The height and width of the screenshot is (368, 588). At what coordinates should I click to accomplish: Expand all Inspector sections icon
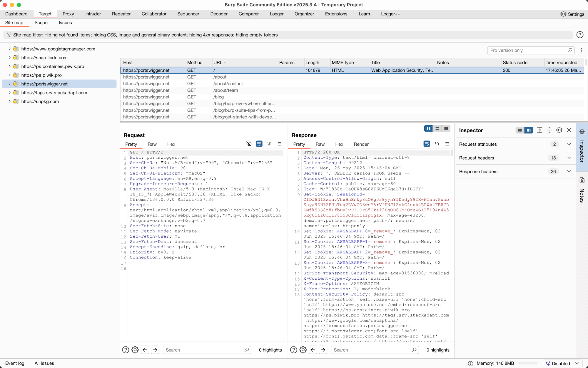click(x=539, y=130)
